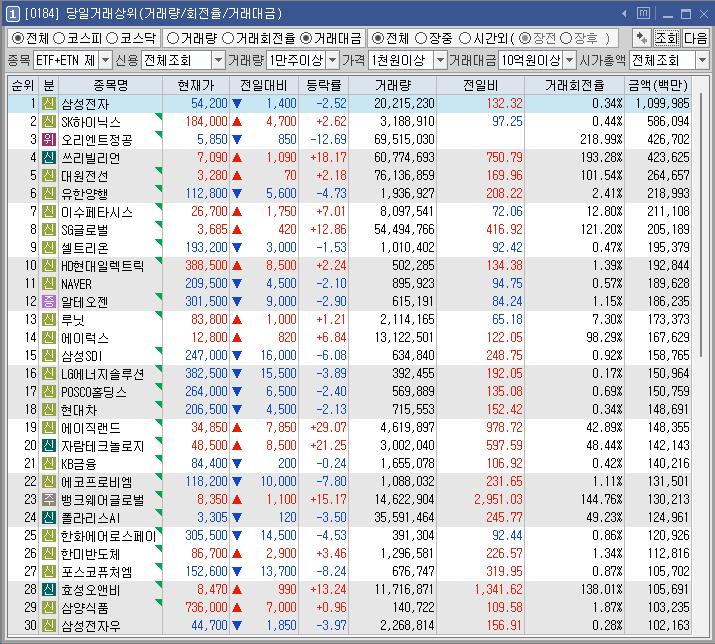Open the 가격 1천원이상 dropdown
Image resolution: width=715 pixels, height=644 pixels.
[440, 60]
